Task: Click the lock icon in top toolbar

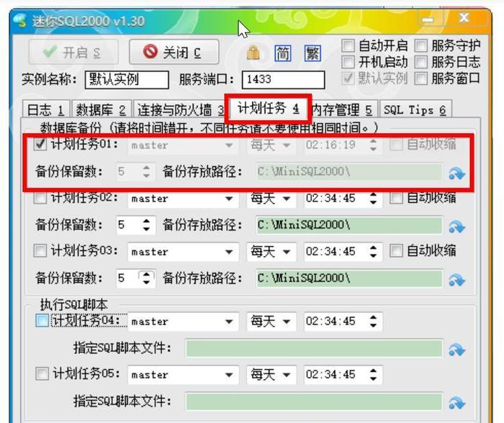Action: coord(253,53)
